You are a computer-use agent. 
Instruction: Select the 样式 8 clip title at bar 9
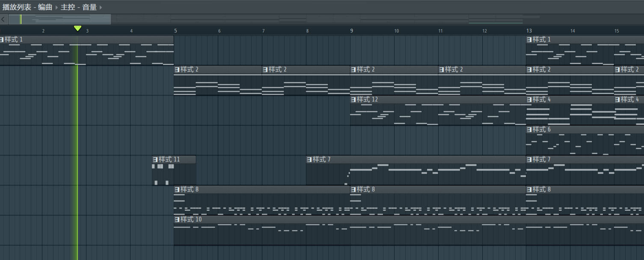(x=366, y=189)
